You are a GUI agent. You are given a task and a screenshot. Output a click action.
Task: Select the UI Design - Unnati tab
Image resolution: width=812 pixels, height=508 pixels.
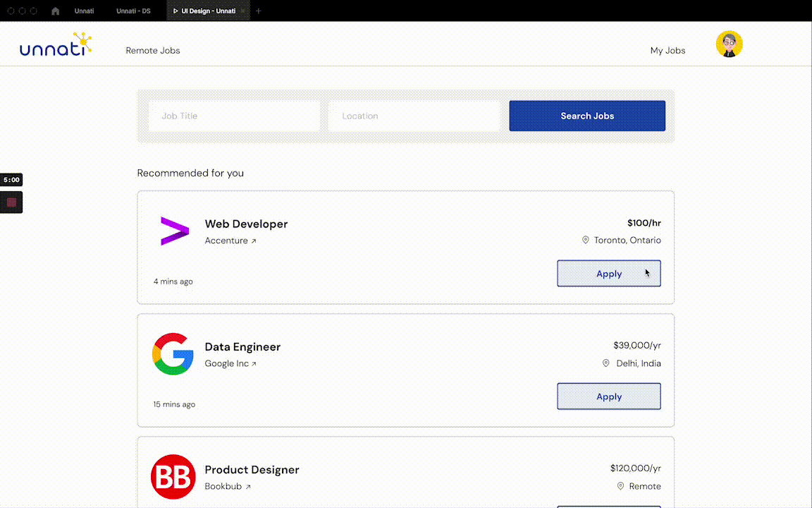(x=208, y=11)
